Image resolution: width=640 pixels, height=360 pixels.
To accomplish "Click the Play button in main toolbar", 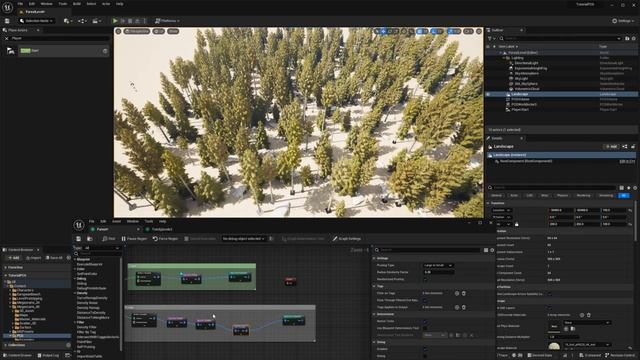I will (x=115, y=20).
